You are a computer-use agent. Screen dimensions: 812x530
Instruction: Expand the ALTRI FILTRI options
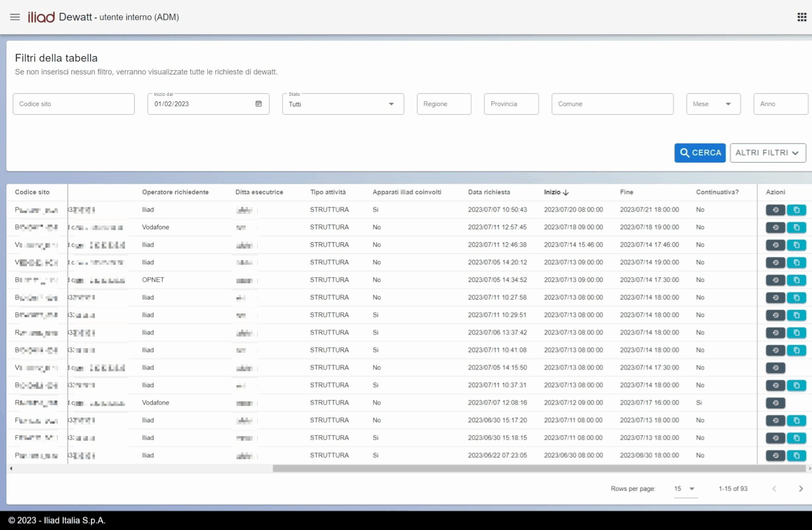point(768,153)
